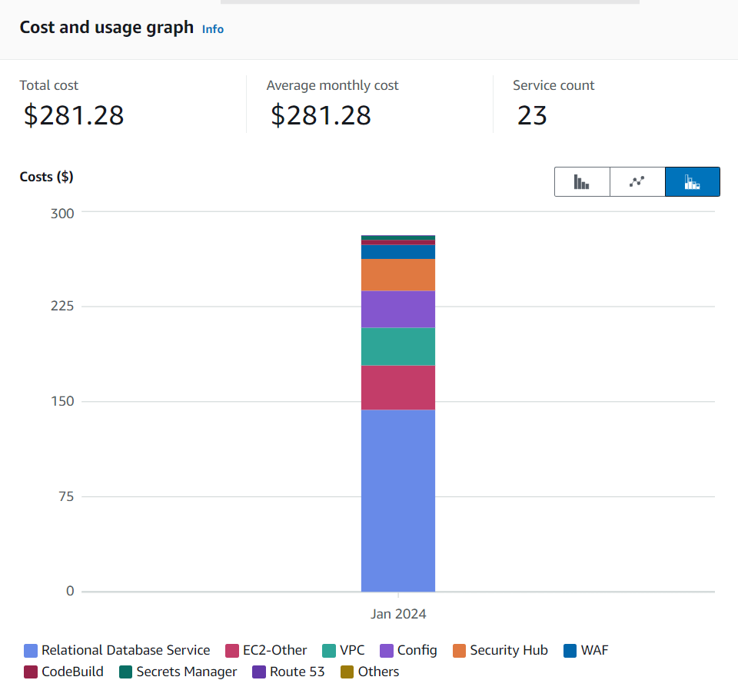Click the pink EC2-Other bar segment
738x700 pixels.
click(398, 387)
